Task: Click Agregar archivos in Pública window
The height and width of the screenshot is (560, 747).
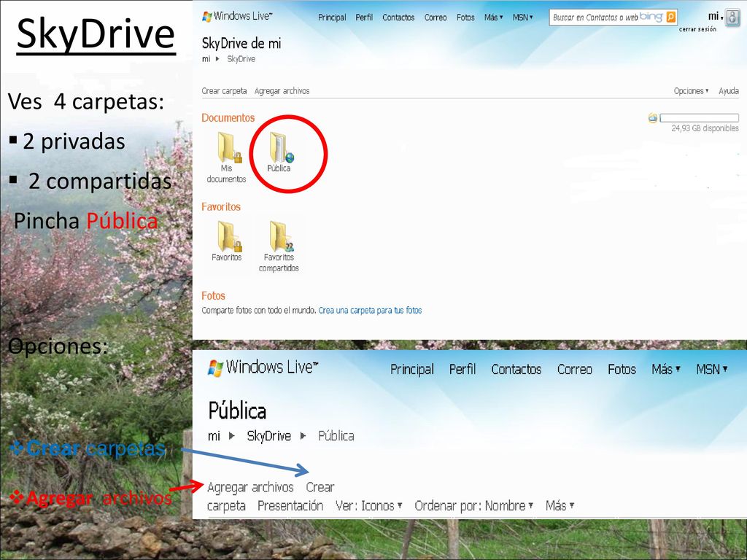Action: 251,487
